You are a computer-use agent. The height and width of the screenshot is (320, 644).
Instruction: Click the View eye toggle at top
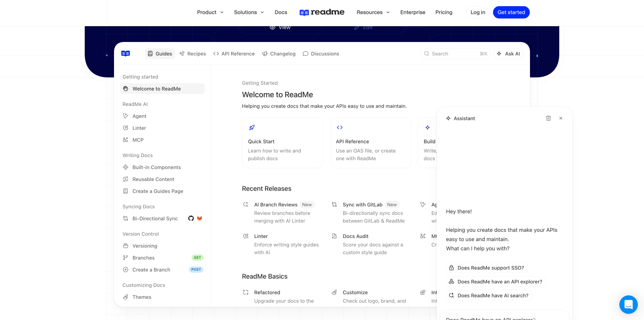[280, 27]
